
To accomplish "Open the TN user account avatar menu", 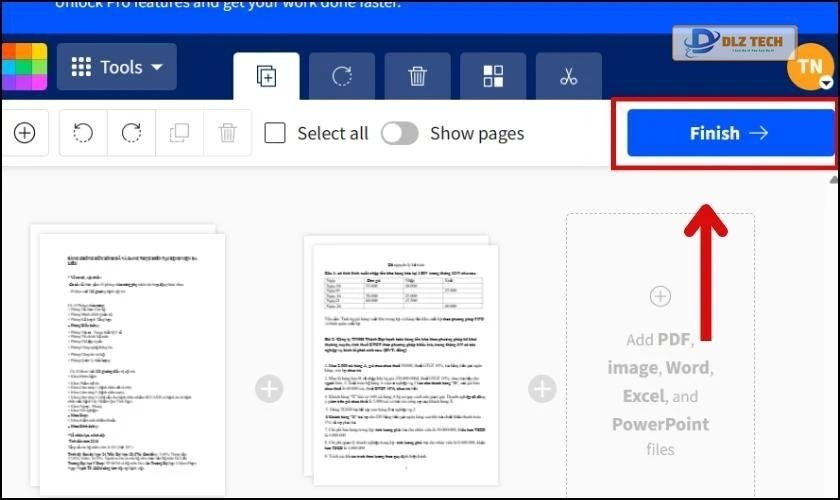I will [x=810, y=66].
